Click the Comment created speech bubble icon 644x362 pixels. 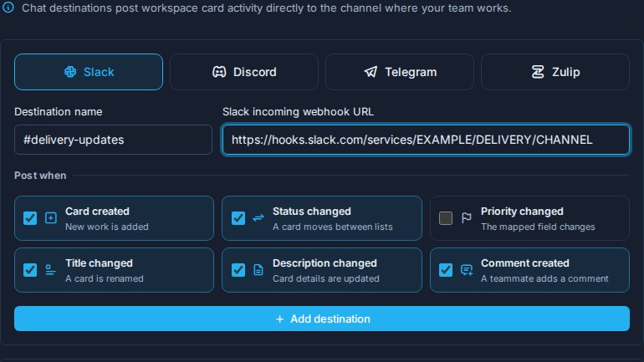coord(467,270)
